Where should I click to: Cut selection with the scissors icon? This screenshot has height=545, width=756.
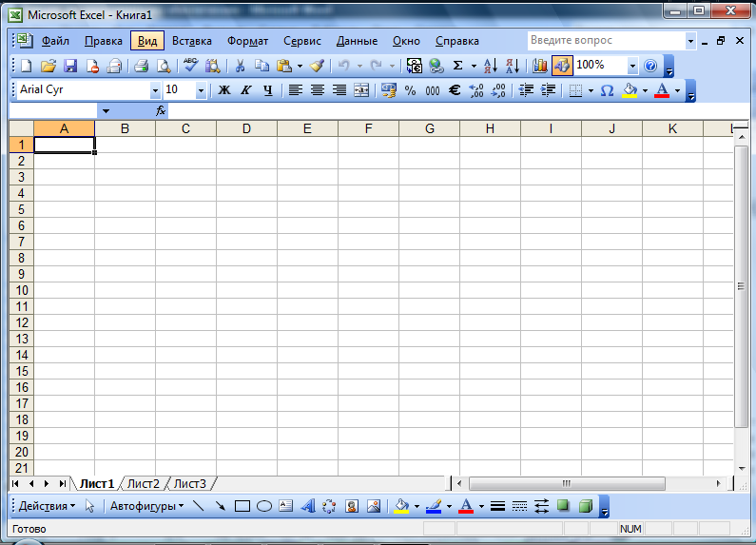coord(240,66)
